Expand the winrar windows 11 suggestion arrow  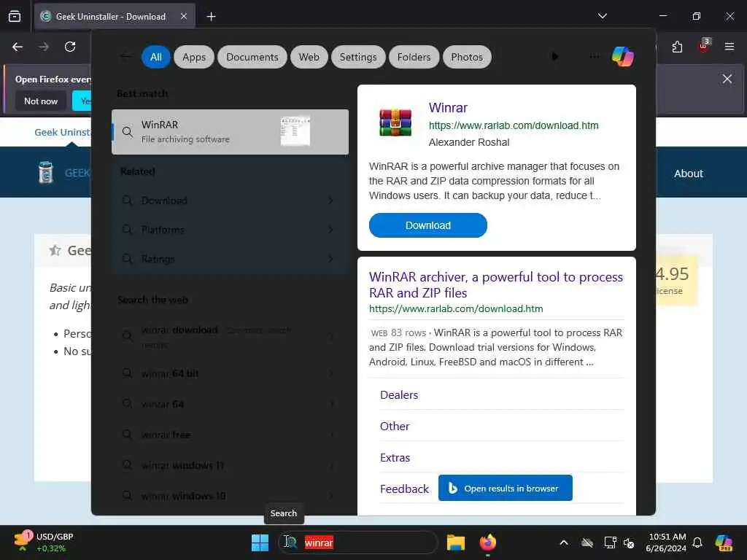[330, 465]
